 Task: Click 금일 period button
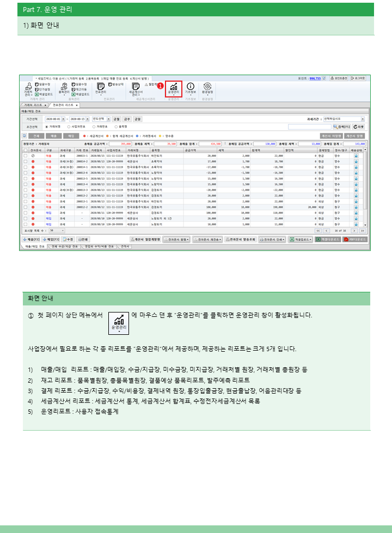(x=137, y=119)
